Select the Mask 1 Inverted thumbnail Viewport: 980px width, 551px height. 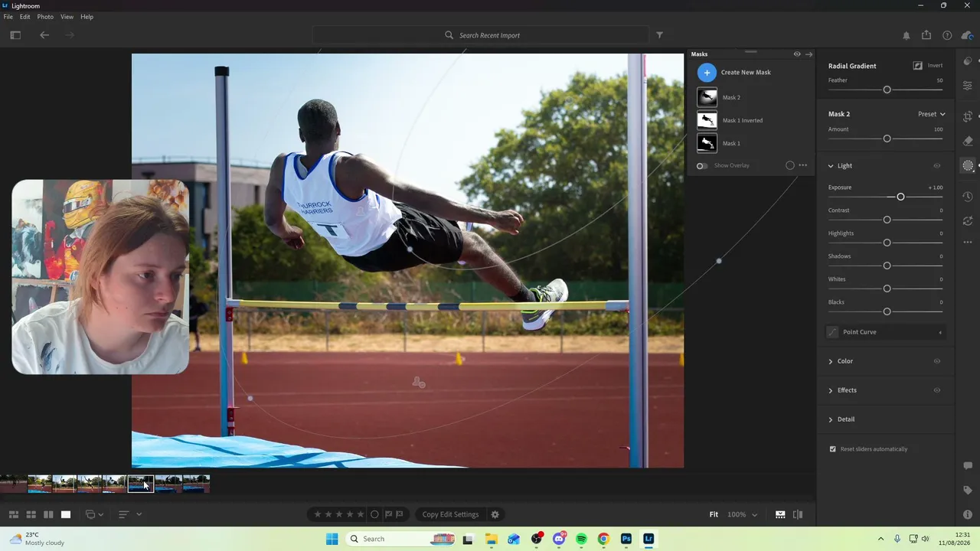pos(707,120)
